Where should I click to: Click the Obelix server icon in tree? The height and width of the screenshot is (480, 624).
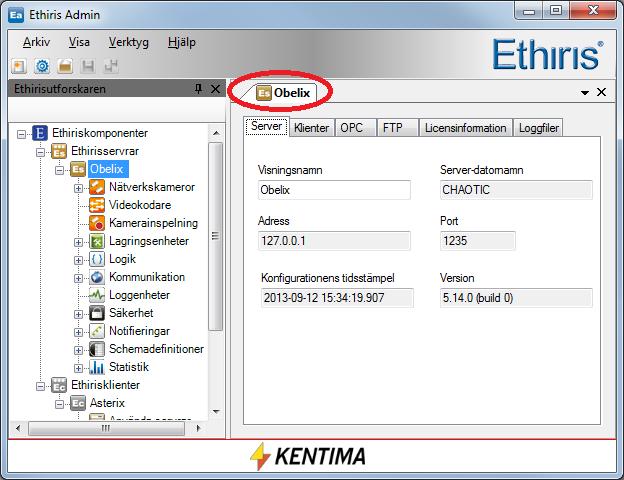[x=78, y=169]
